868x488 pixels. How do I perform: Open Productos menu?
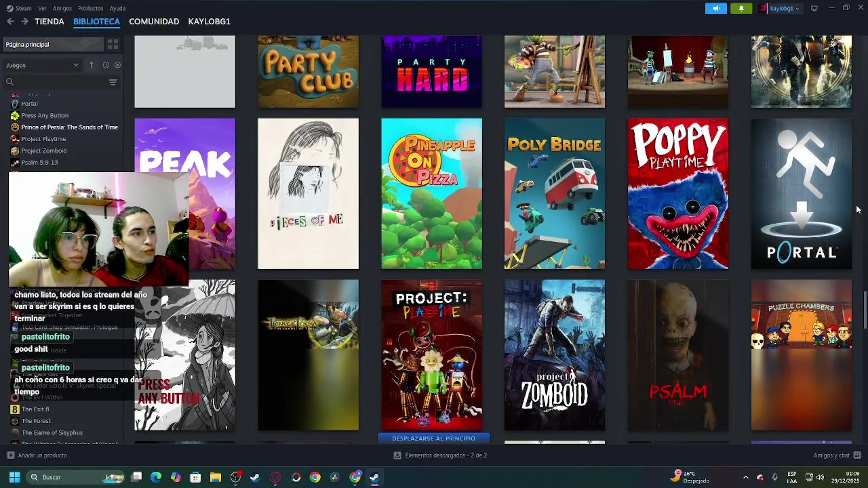tap(91, 8)
